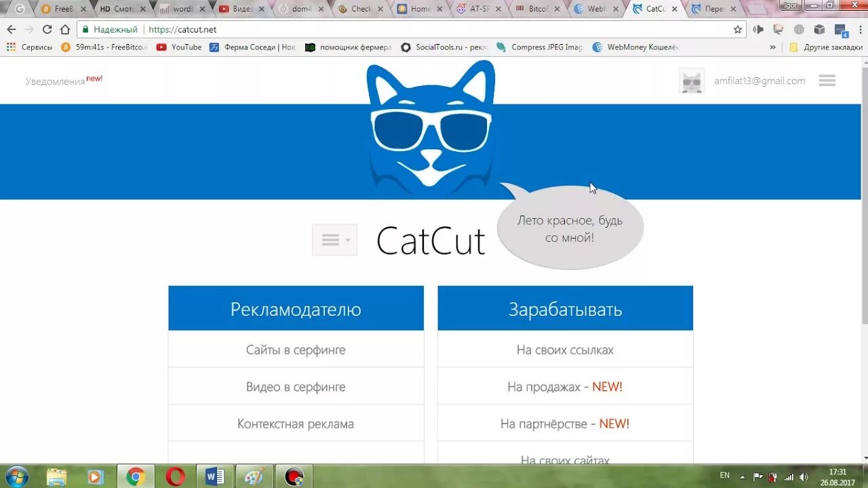Expand the hidden bookmarks chevron
868x488 pixels.
(772, 47)
